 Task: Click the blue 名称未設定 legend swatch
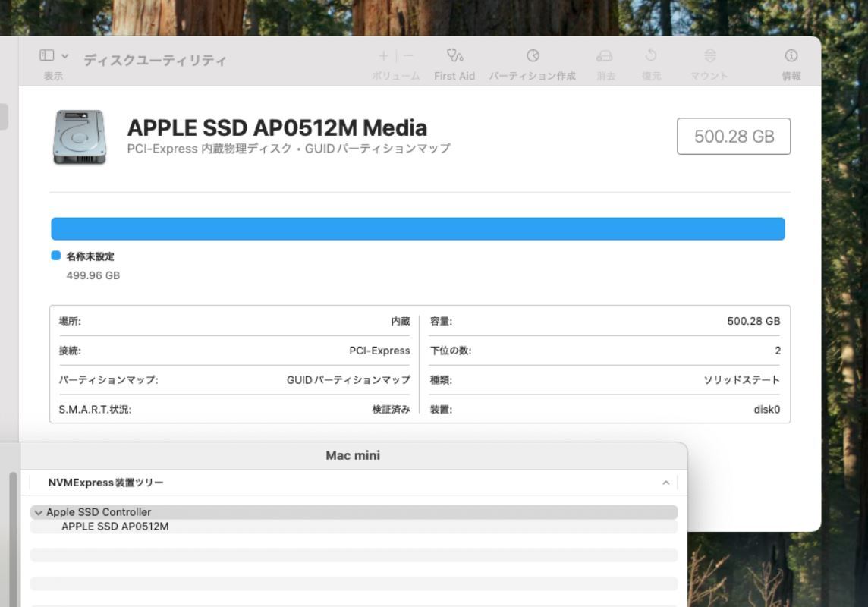55,256
